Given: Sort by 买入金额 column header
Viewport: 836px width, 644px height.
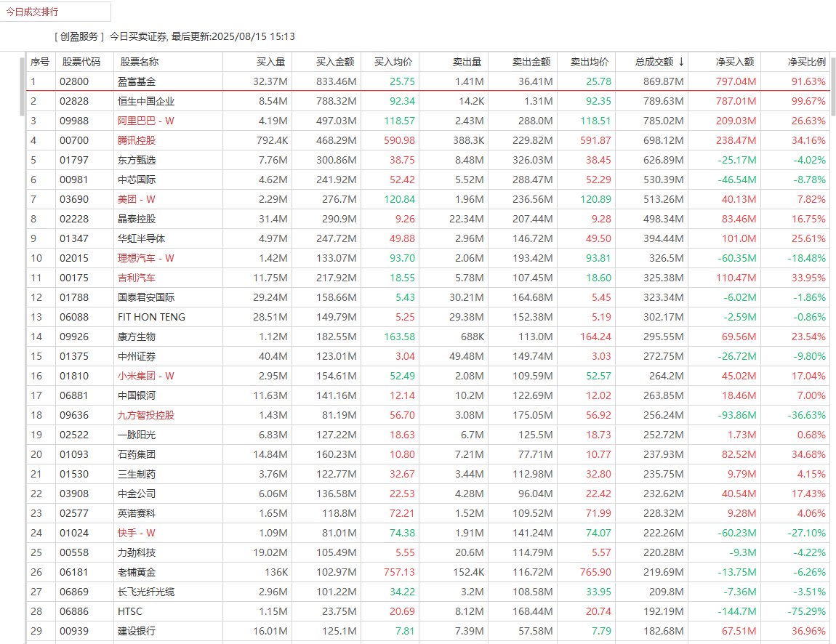Looking at the screenshot, I should (335, 62).
